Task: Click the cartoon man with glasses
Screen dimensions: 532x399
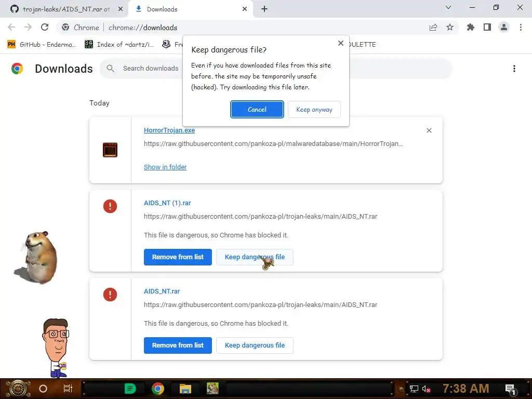Action: [x=56, y=348]
